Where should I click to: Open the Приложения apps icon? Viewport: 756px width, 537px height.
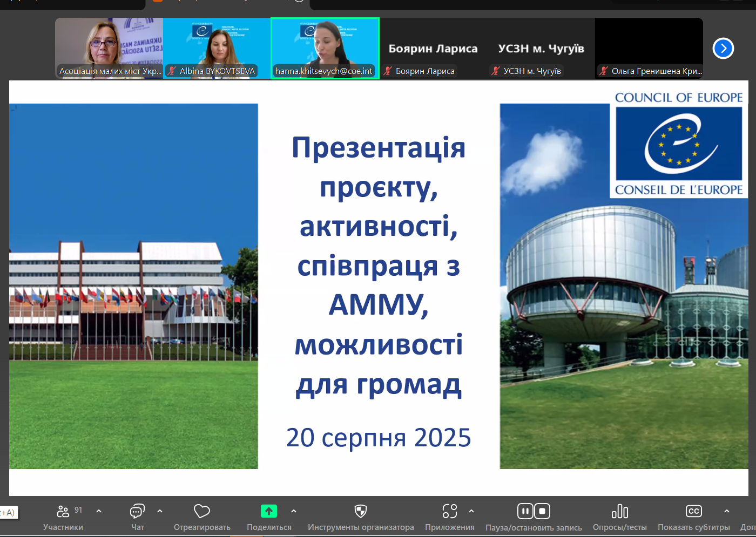pyautogui.click(x=450, y=511)
